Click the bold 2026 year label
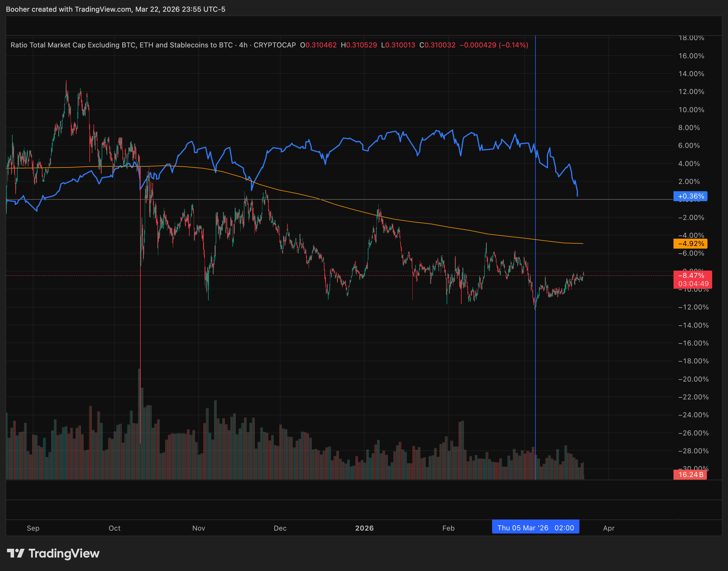 coord(364,528)
